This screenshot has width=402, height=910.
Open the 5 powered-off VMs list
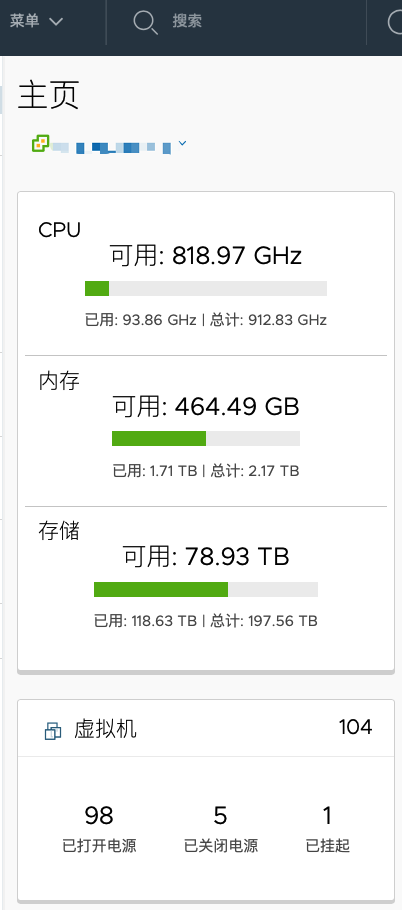click(x=220, y=815)
